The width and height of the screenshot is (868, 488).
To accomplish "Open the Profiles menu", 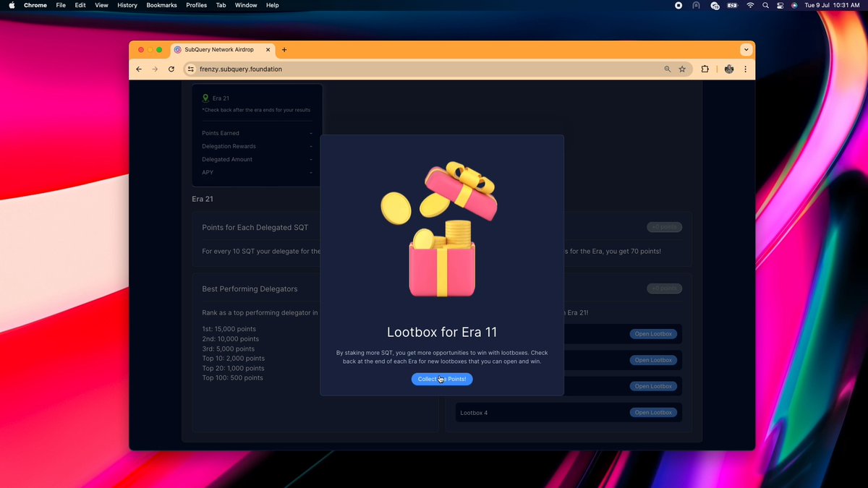I will (197, 5).
